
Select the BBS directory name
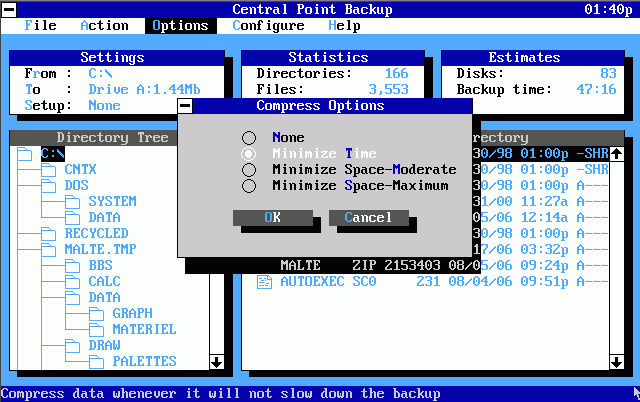point(100,265)
